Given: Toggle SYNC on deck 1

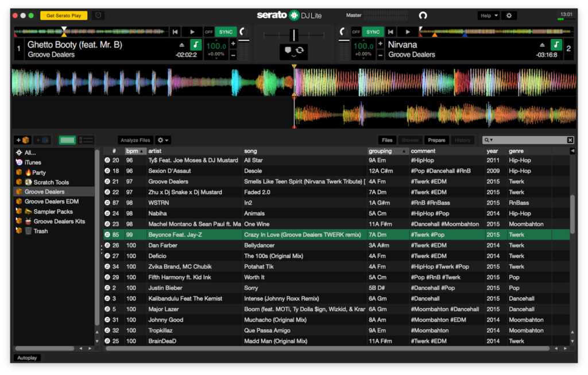Looking at the screenshot, I should (x=226, y=32).
